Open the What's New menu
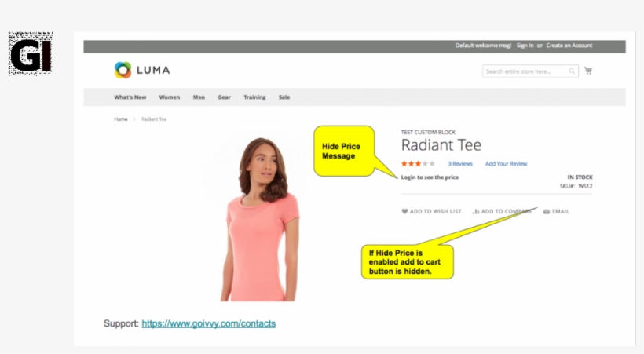This screenshot has width=644, height=354. coord(130,97)
